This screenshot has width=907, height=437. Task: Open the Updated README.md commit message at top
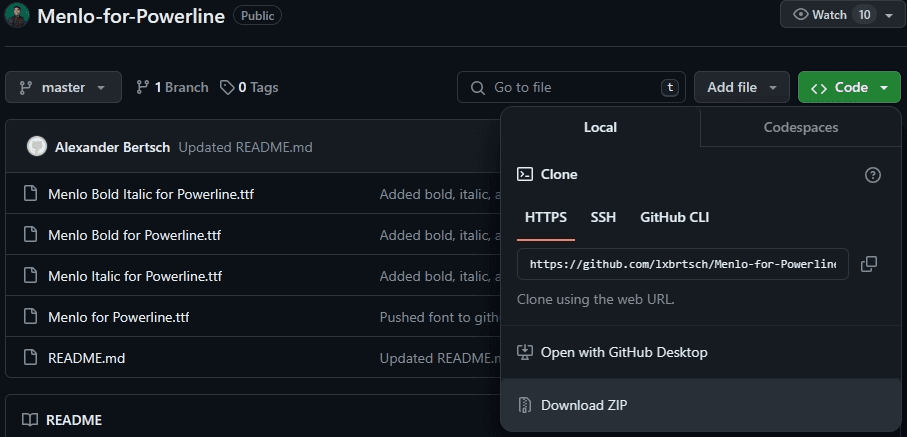[245, 148]
